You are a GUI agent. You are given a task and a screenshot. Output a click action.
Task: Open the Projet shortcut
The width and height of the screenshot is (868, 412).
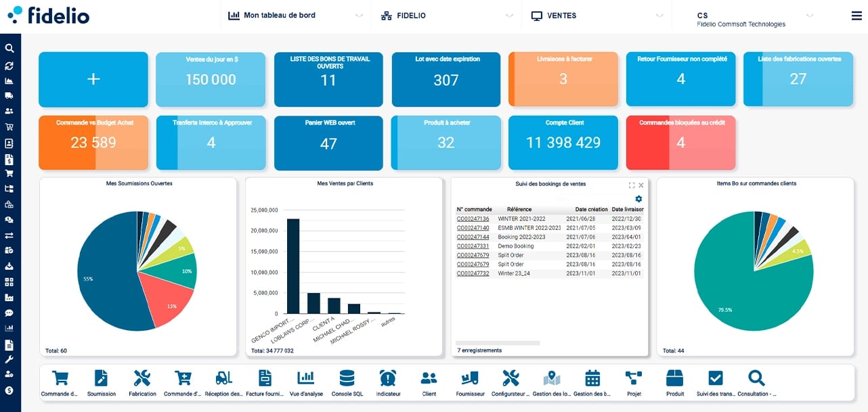[634, 383]
